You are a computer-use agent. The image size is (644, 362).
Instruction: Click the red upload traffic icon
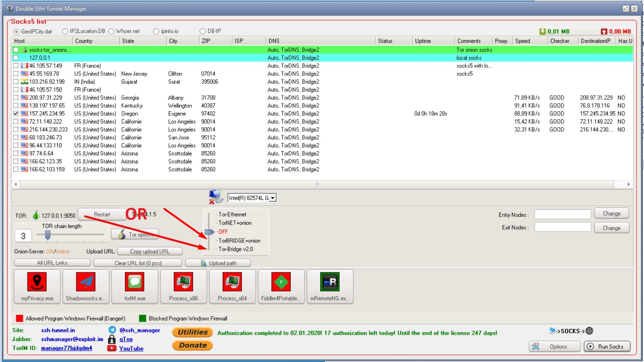coord(604,32)
